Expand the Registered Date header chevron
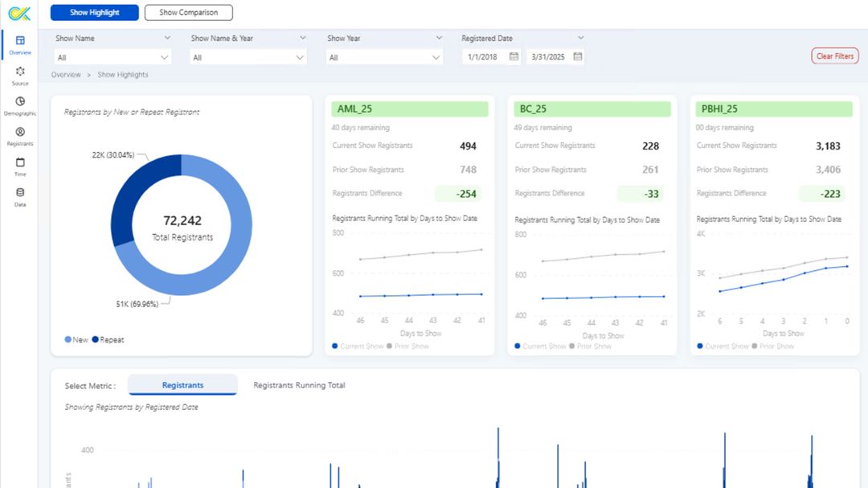This screenshot has height=488, width=868. tap(581, 38)
